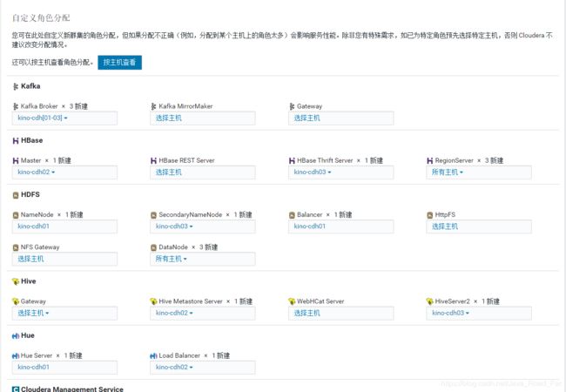
Task: Click the HttpFS role icon
Action: click(430, 215)
